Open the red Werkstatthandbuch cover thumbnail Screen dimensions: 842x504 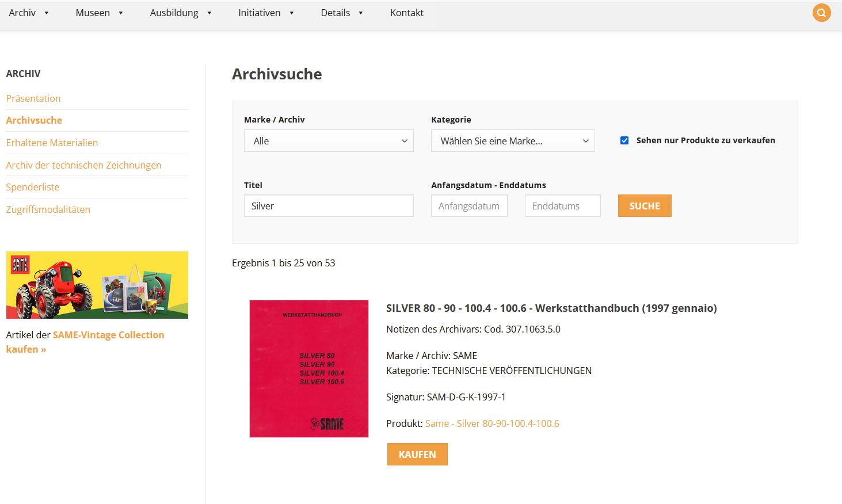tap(309, 369)
